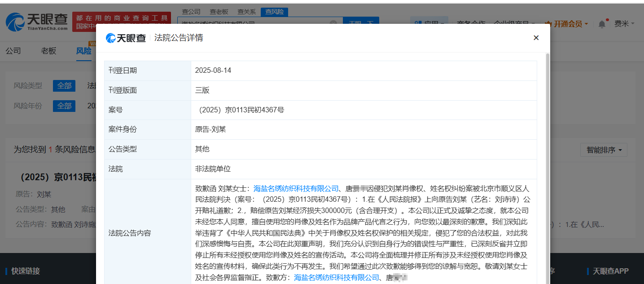Image resolution: width=644 pixels, height=284 pixels.
Task: Toggle the 全部 filter for 风险类型
Action: pyautogui.click(x=64, y=85)
